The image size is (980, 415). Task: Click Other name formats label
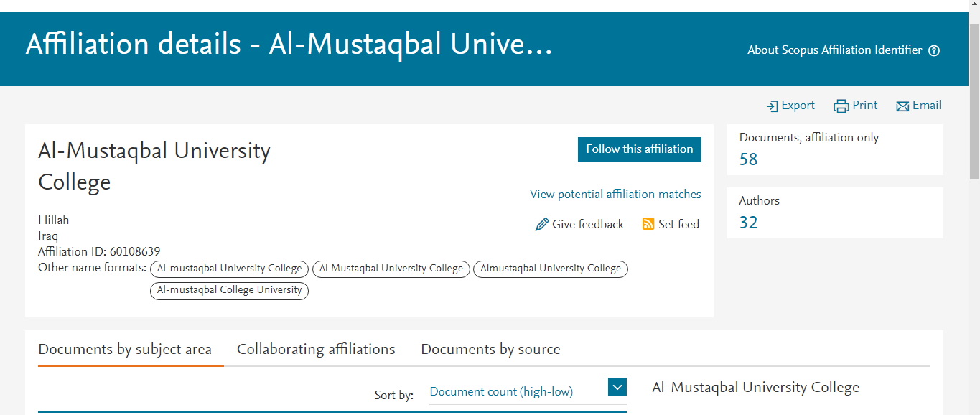pos(92,268)
